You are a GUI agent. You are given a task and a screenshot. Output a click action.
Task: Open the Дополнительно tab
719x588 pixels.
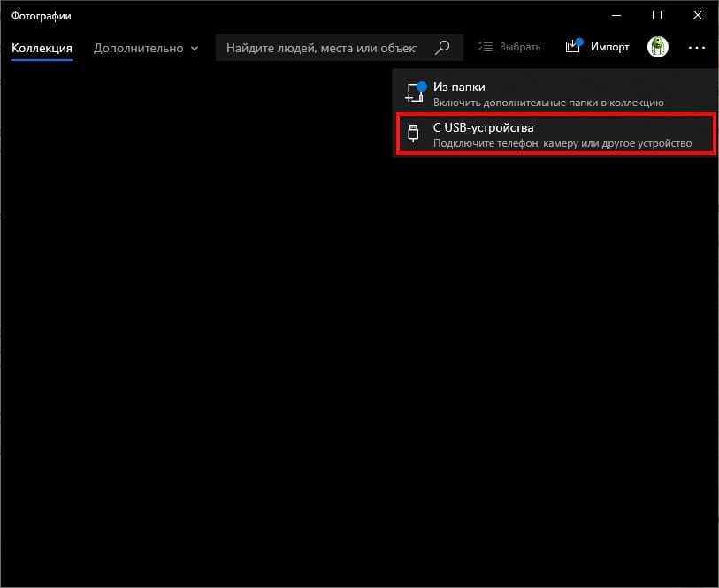pyautogui.click(x=138, y=48)
